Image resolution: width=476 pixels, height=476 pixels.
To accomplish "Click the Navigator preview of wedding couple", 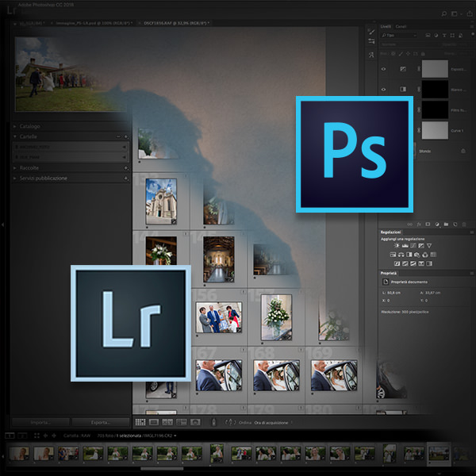I will [71, 74].
